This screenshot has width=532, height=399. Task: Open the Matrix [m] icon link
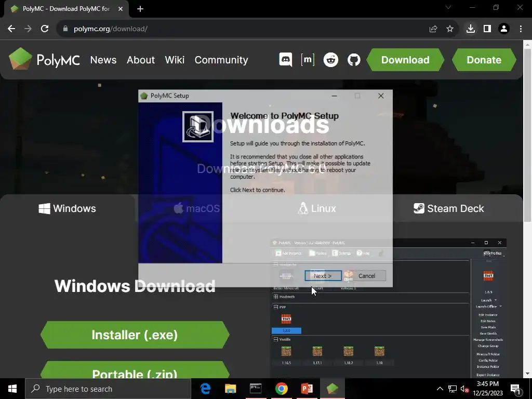308,60
